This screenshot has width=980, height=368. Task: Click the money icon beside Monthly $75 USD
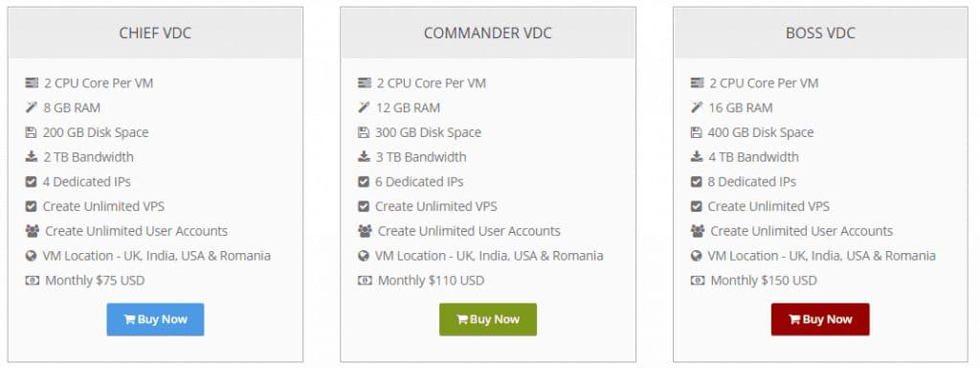point(32,281)
